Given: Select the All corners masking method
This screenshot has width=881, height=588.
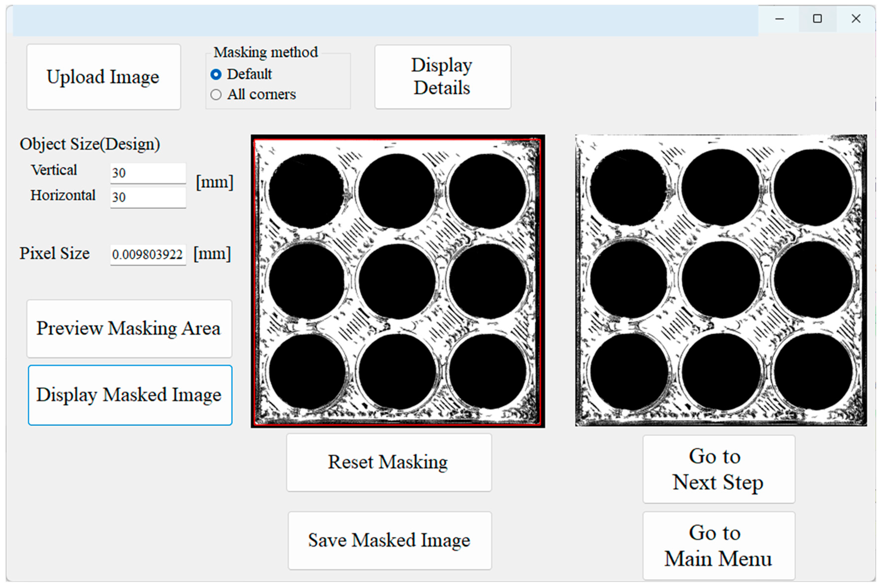Looking at the screenshot, I should (216, 94).
